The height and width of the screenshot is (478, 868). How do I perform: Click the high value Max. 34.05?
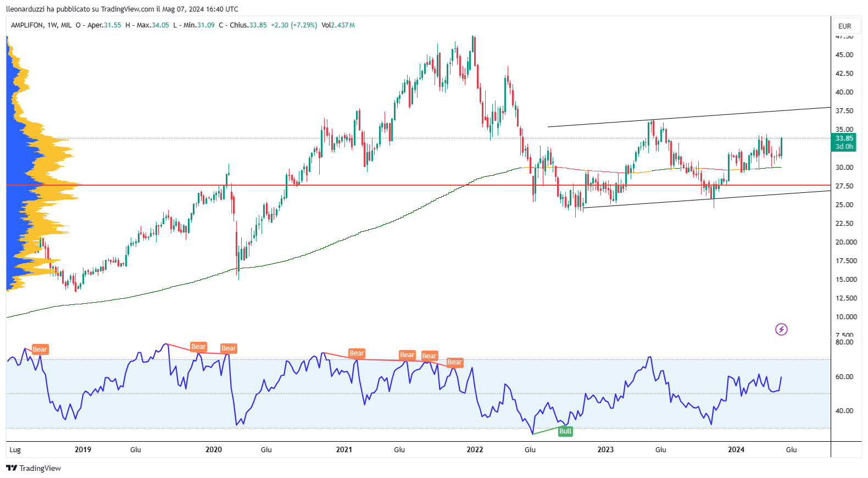click(147, 25)
